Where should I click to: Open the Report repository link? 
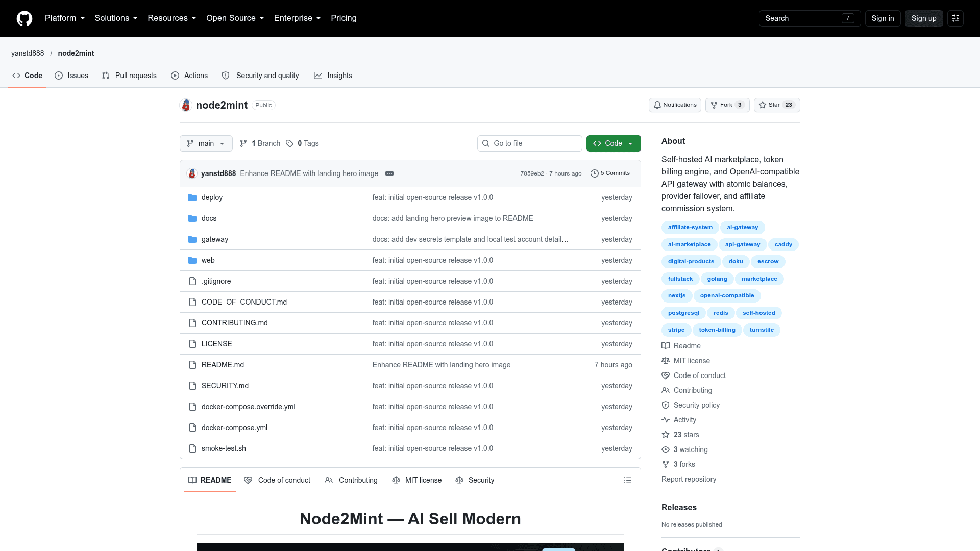[x=689, y=479]
